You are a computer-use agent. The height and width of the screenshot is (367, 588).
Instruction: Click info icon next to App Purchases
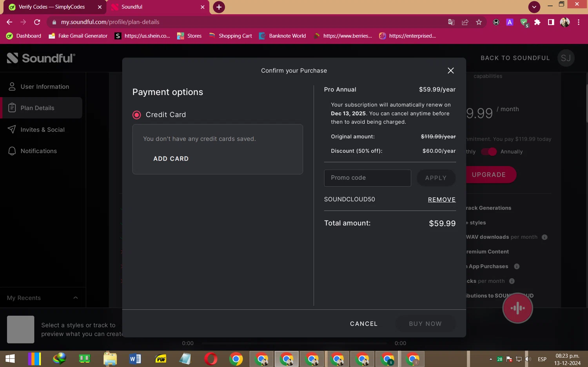[517, 267]
